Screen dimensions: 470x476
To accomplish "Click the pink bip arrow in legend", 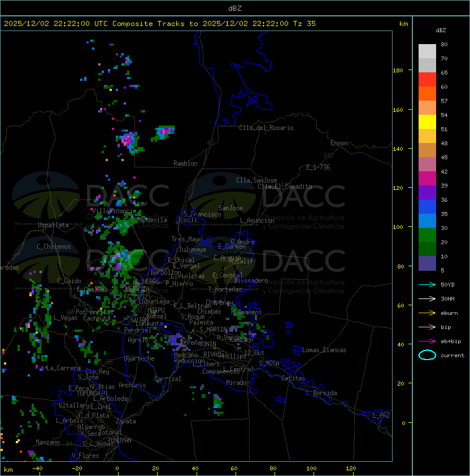I will (427, 327).
